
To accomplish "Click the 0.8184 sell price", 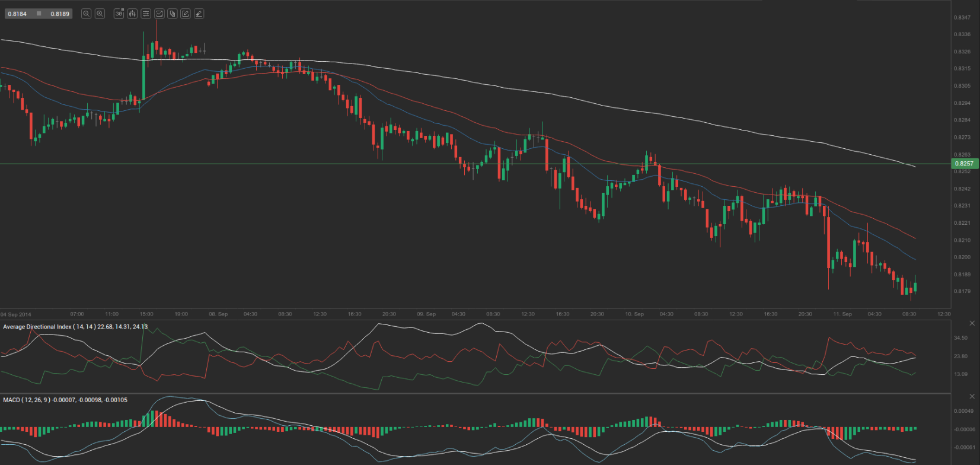I will (x=17, y=14).
